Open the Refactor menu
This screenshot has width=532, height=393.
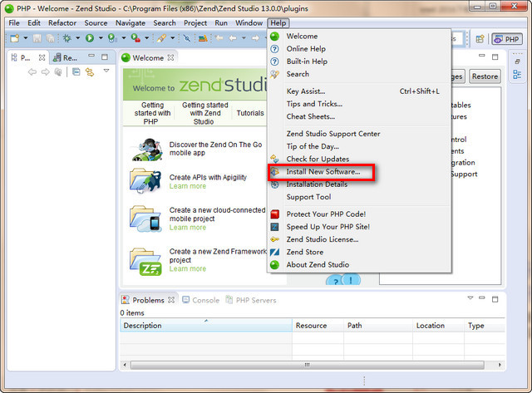[x=62, y=23]
